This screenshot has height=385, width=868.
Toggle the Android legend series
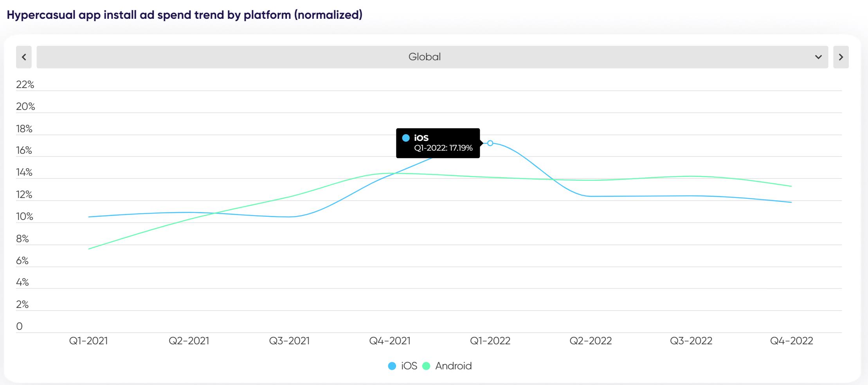pyautogui.click(x=453, y=366)
